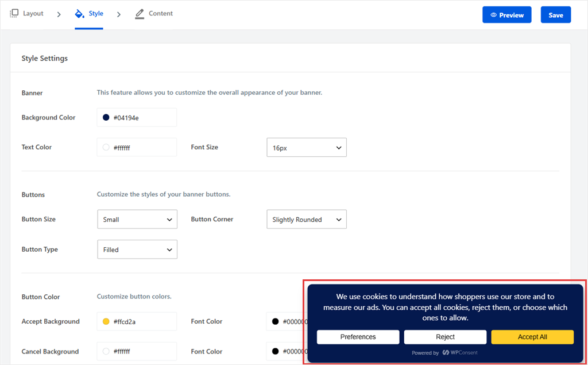Click the #ffcd2a accept background field

point(137,321)
